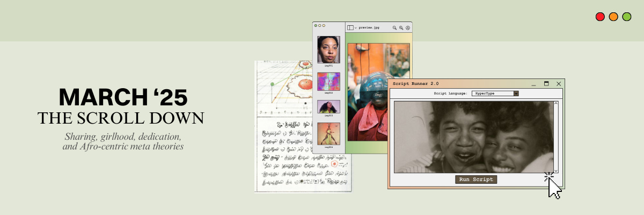Click the zoom in magnifier in preview toolbar
The width and height of the screenshot is (644, 215).
[401, 27]
